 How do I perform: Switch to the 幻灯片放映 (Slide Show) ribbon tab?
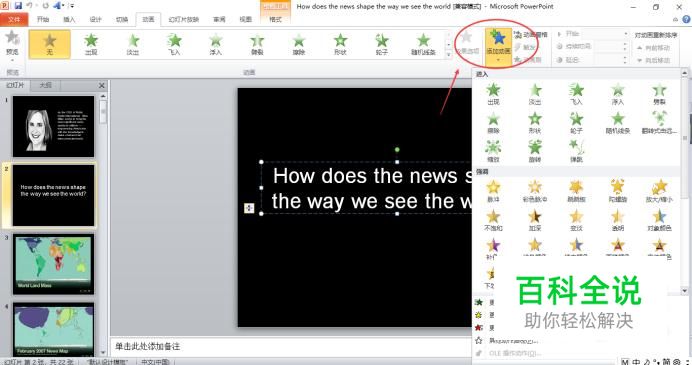tap(184, 19)
